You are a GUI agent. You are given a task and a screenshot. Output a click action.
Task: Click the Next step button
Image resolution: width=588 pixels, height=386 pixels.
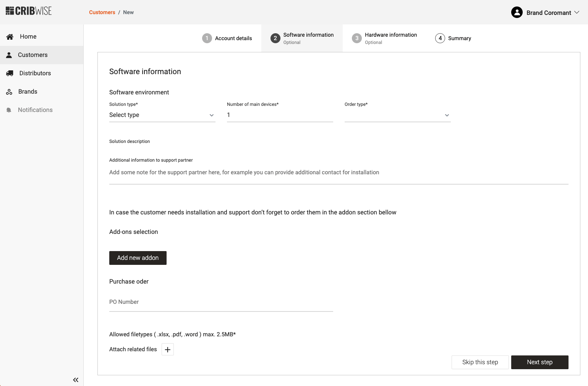539,362
